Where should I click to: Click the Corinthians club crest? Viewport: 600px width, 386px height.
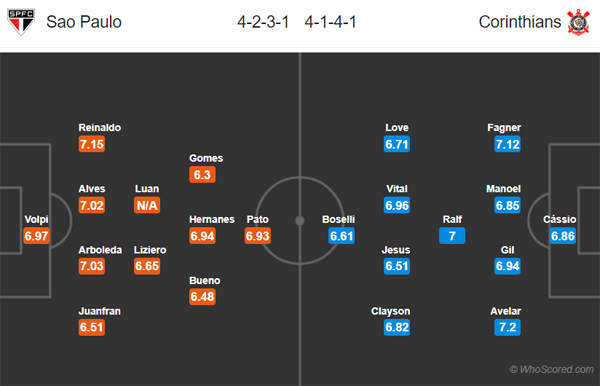point(578,22)
